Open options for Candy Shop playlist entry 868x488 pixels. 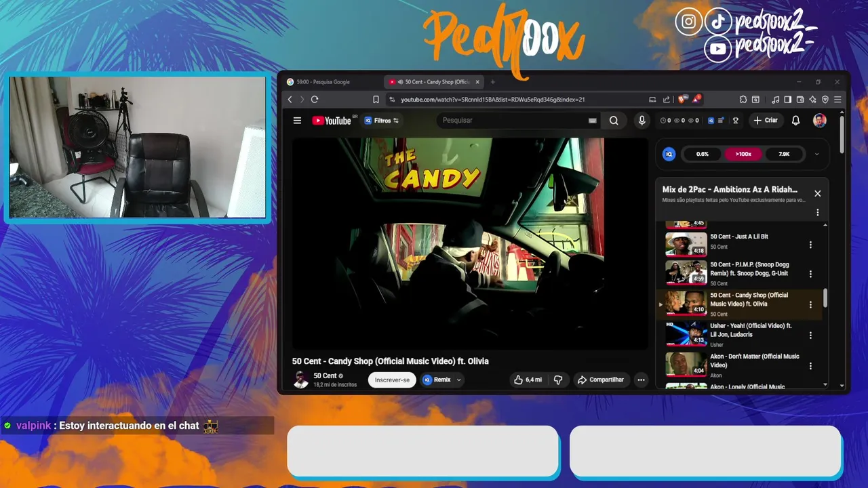coord(810,305)
